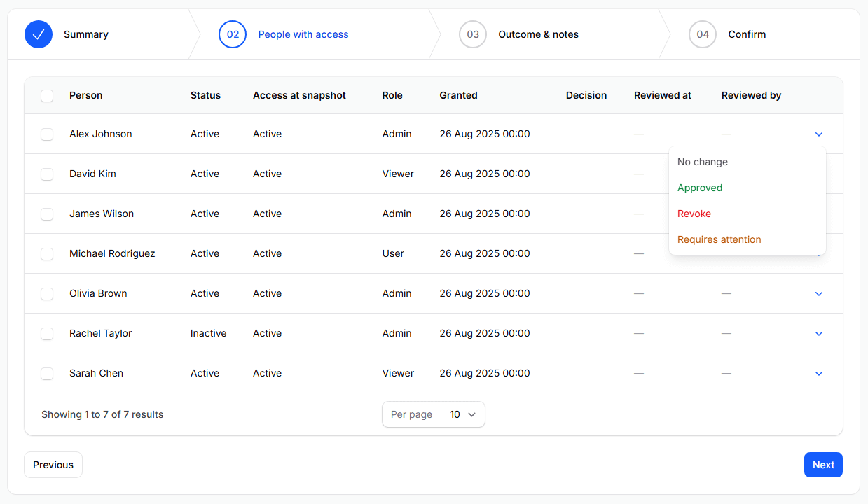Click the step 03 circle icon
868x504 pixels.
(473, 34)
